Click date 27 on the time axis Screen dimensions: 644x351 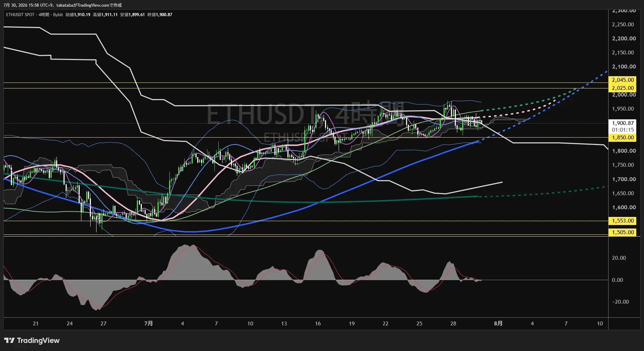pos(103,324)
